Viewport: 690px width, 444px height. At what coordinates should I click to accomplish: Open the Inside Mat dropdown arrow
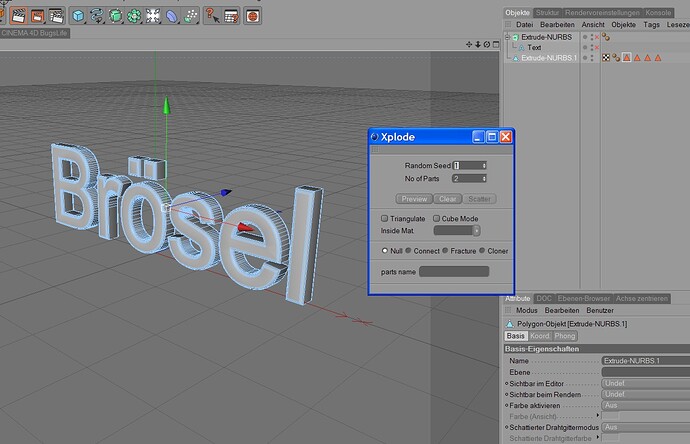(477, 231)
